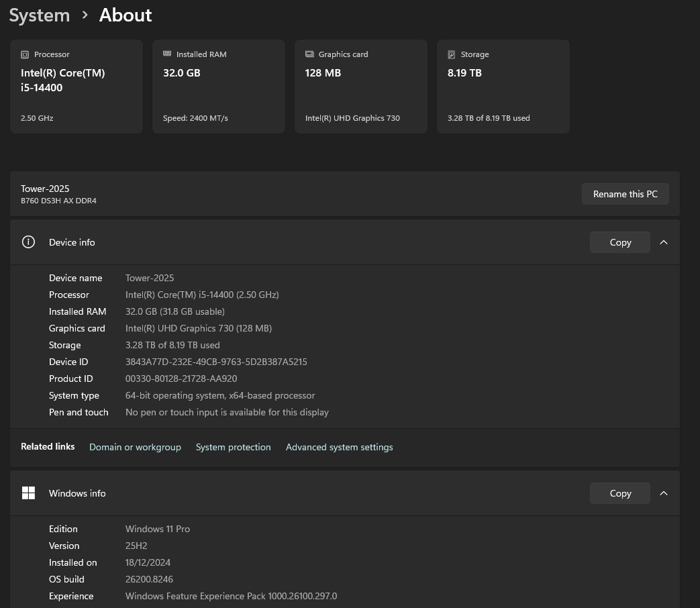
Task: Select the Storage row's 3.28 TB of 8.19 TB used value
Action: pyautogui.click(x=172, y=345)
